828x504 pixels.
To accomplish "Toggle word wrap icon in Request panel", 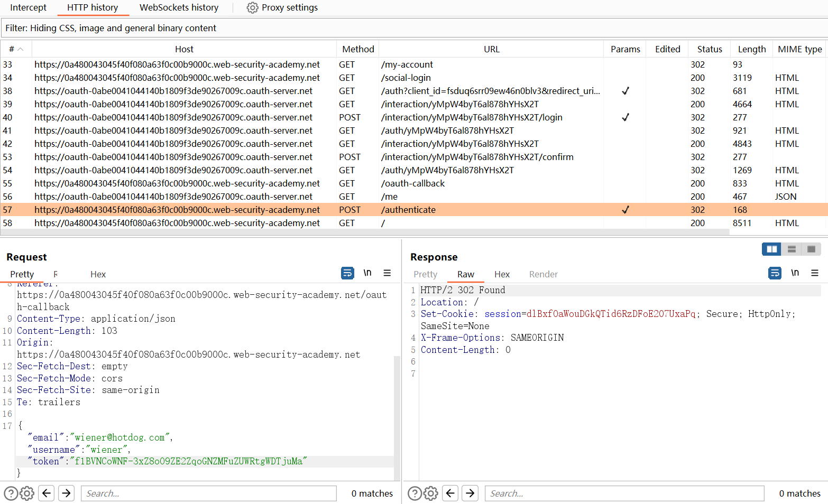I will (347, 273).
